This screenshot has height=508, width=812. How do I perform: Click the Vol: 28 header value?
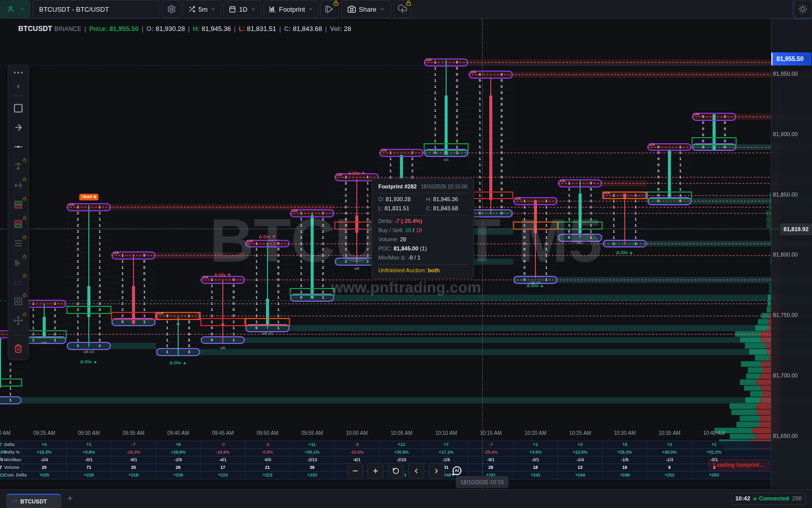341,29
